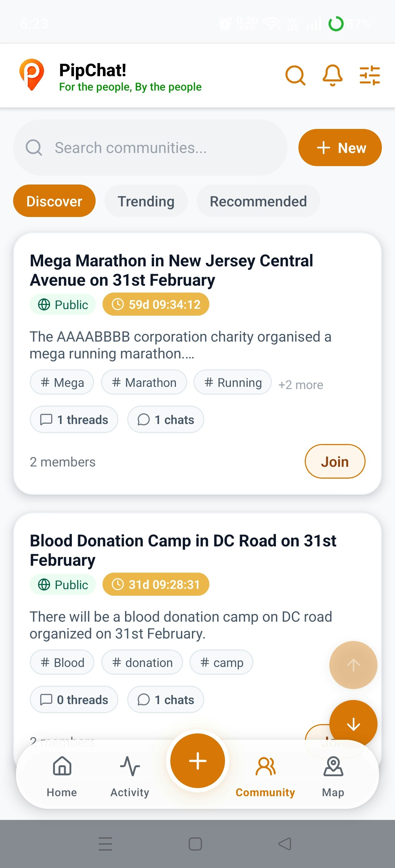Join the Mega Marathon community
This screenshot has height=868, width=395.
pos(335,461)
